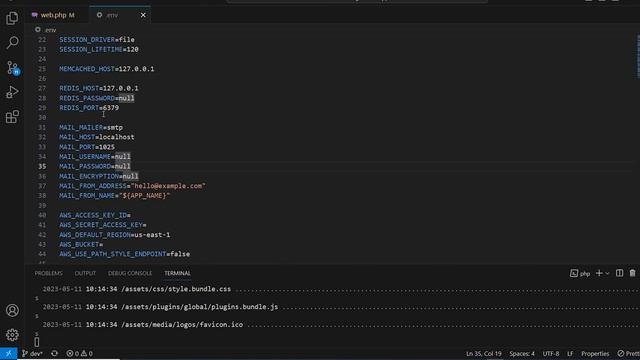The image size is (640, 360).
Task: Click the AWS_ACCESS_KEY_ID= line
Action: tap(95, 215)
